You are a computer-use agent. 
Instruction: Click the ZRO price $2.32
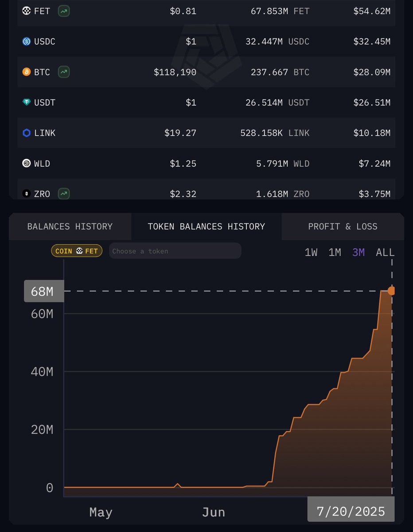(x=183, y=194)
